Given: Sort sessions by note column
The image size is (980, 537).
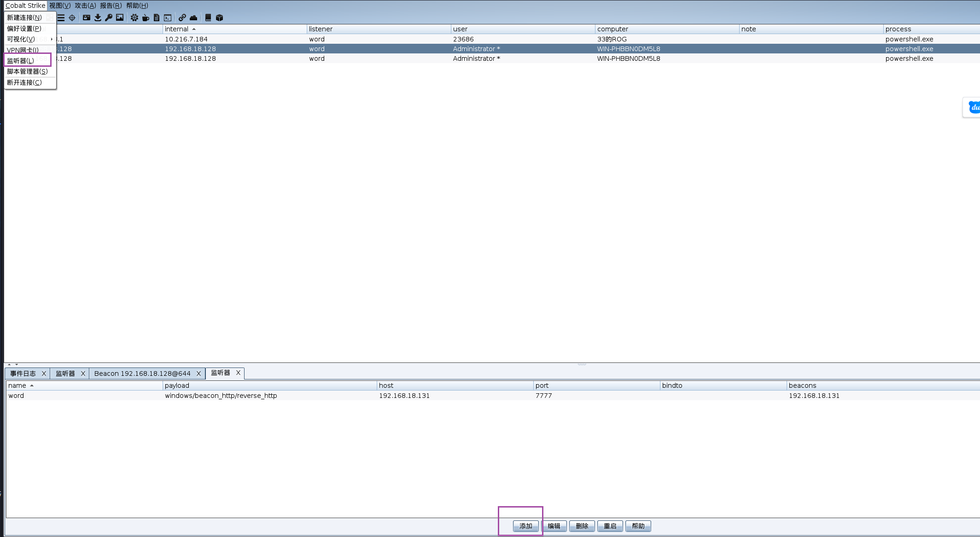Looking at the screenshot, I should point(811,29).
